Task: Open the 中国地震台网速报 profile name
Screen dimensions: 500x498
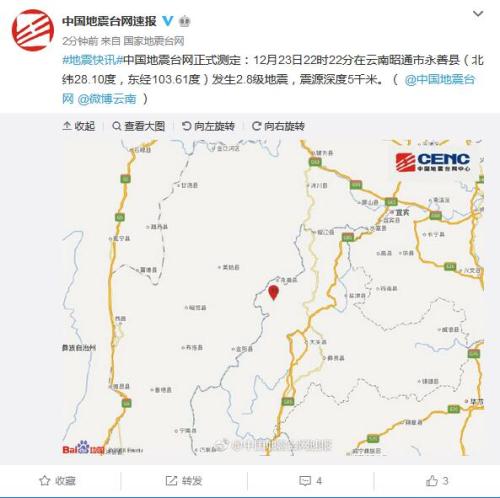Action: [x=109, y=21]
